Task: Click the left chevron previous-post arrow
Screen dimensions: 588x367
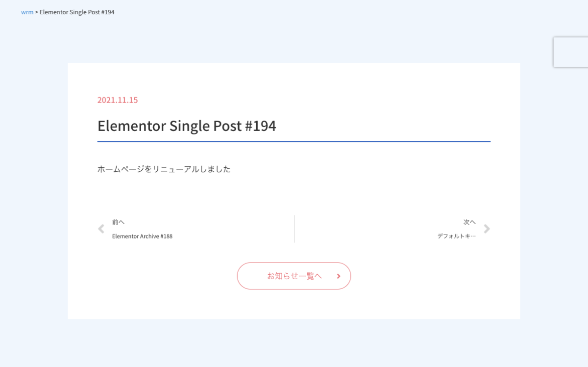Action: tap(101, 229)
